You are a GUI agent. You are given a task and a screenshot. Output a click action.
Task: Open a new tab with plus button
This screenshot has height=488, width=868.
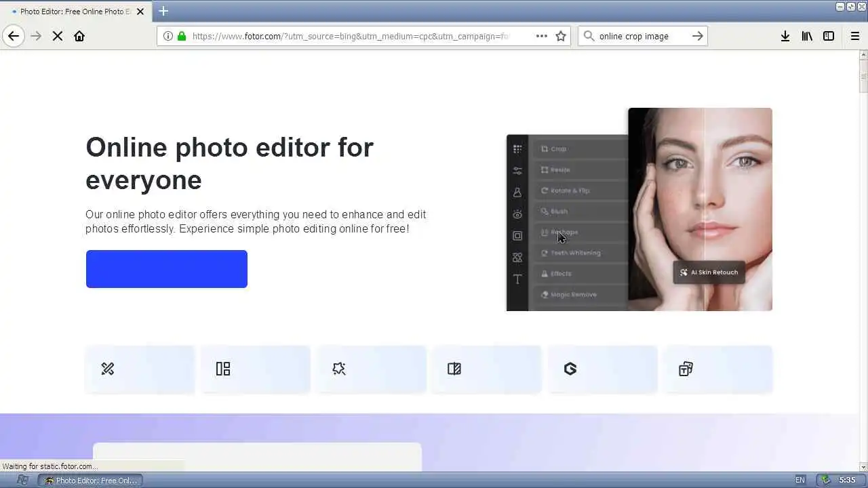(x=163, y=11)
